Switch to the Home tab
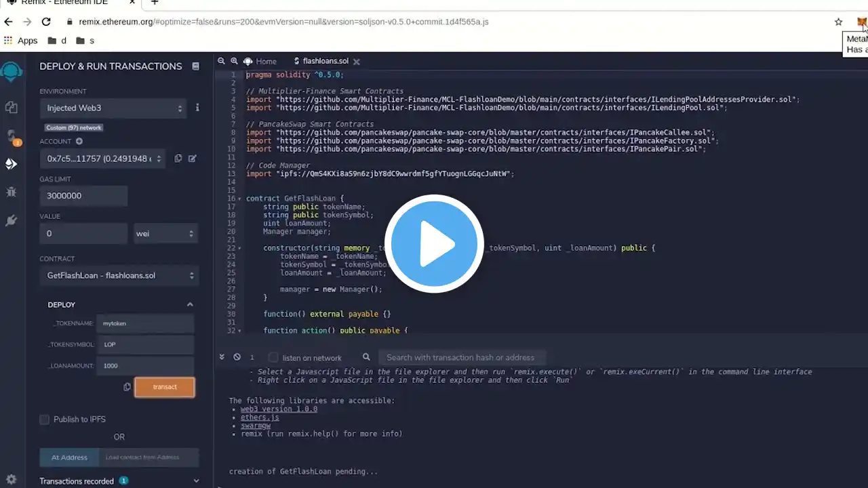The image size is (868, 488). (x=260, y=61)
